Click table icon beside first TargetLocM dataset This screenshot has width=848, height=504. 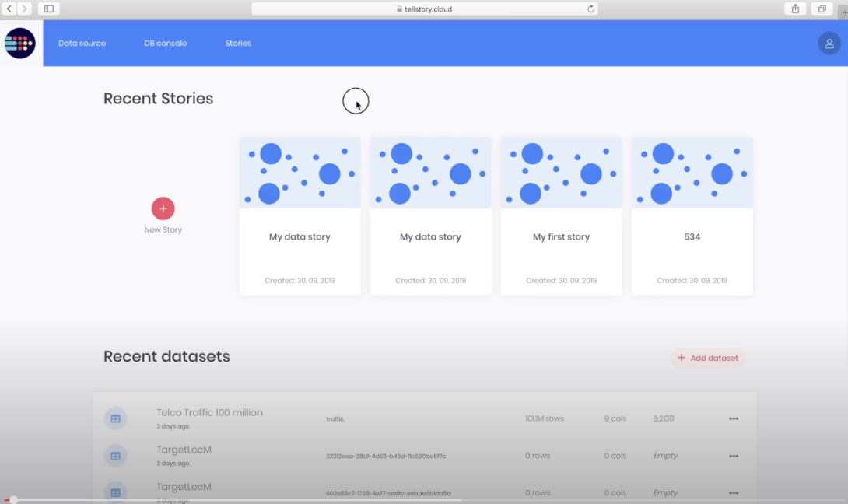pos(115,455)
